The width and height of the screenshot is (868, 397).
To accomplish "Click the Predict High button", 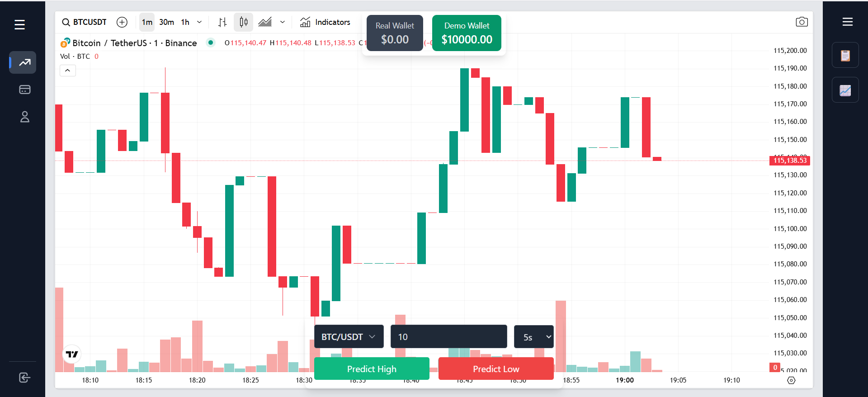I will (372, 369).
